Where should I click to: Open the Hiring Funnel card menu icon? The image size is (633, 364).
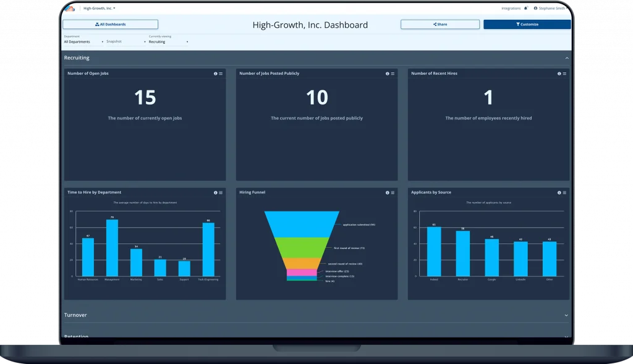click(393, 193)
